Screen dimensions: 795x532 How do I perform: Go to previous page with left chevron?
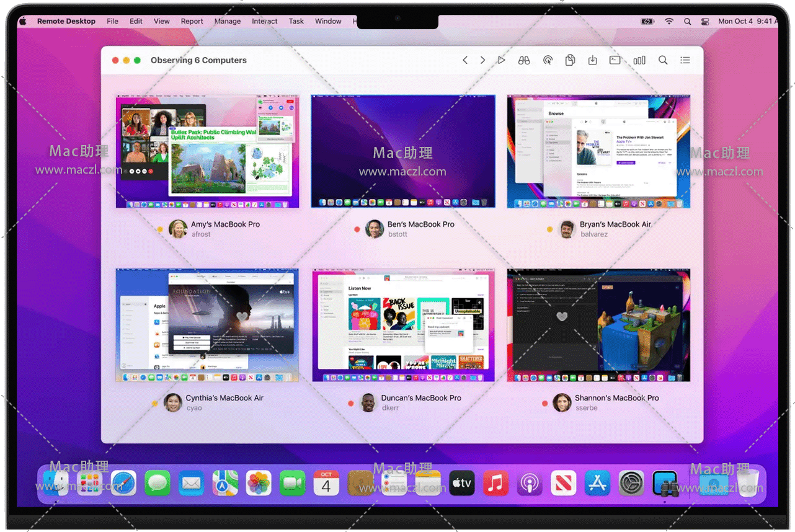tap(465, 60)
